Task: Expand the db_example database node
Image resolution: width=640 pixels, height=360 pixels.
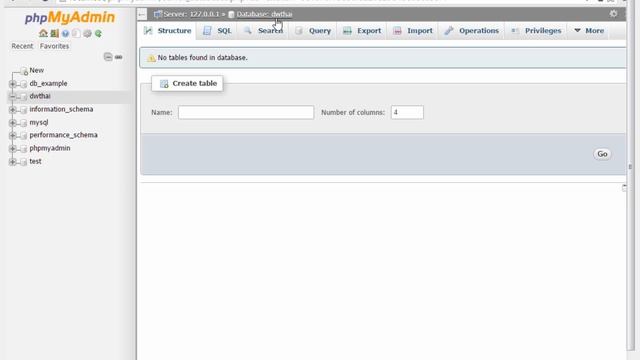Action: 12,84
